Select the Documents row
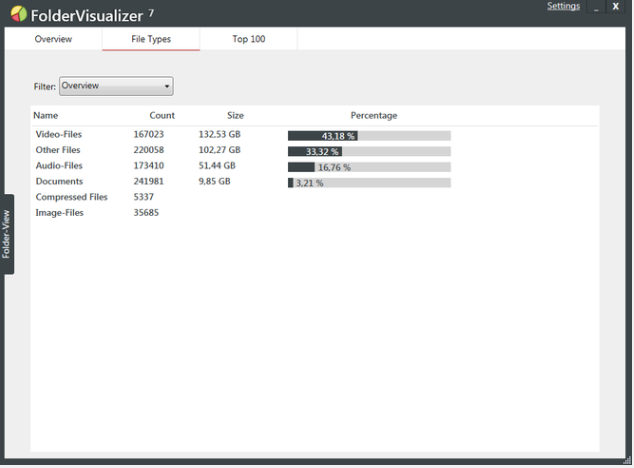This screenshot has height=468, width=634. point(59,182)
